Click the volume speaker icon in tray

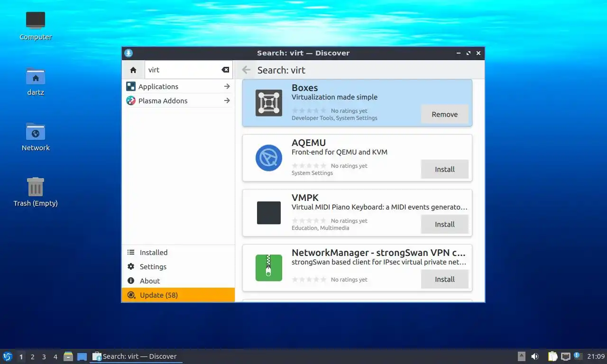click(x=535, y=356)
